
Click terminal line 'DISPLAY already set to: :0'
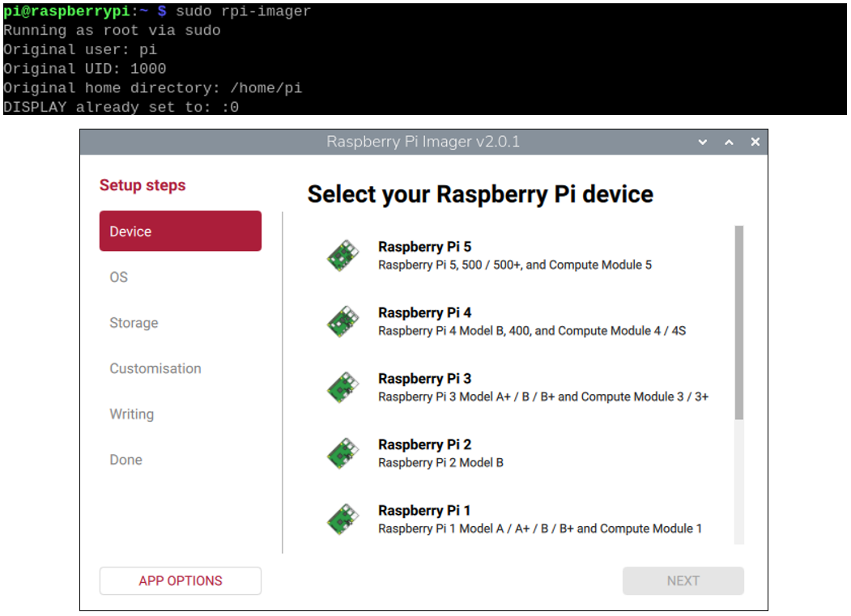[121, 107]
